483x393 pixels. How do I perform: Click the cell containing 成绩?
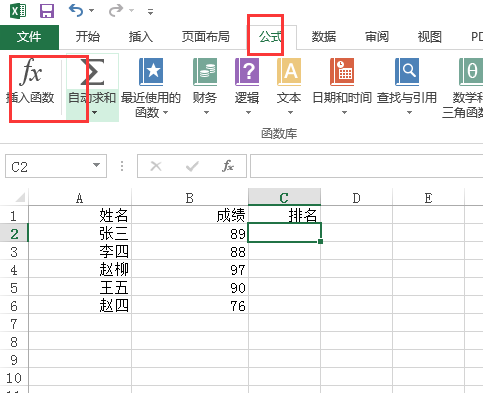[x=190, y=215]
